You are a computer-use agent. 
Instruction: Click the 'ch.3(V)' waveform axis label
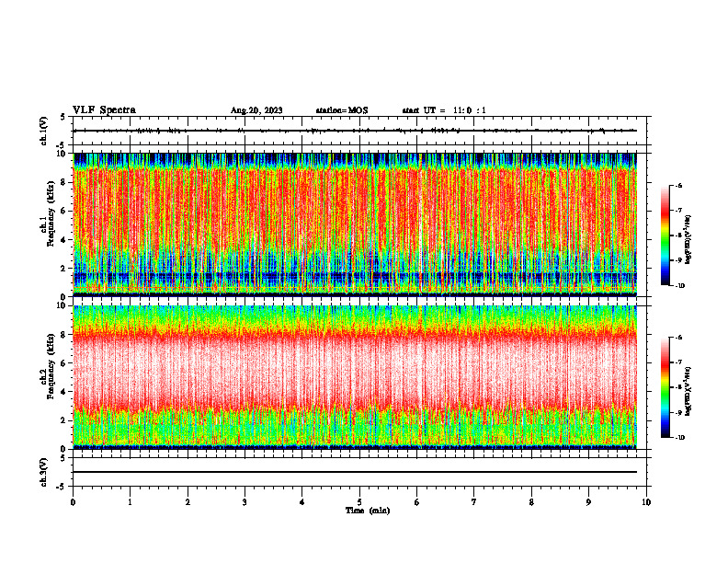click(43, 472)
